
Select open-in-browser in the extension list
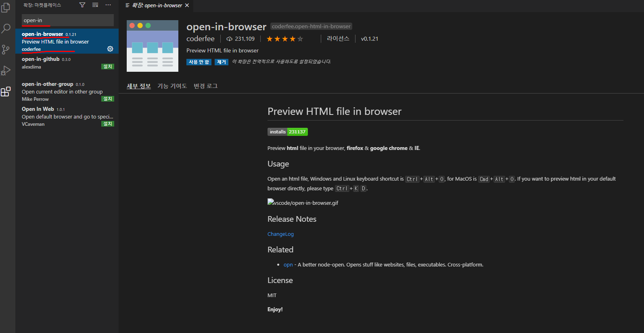tap(67, 41)
